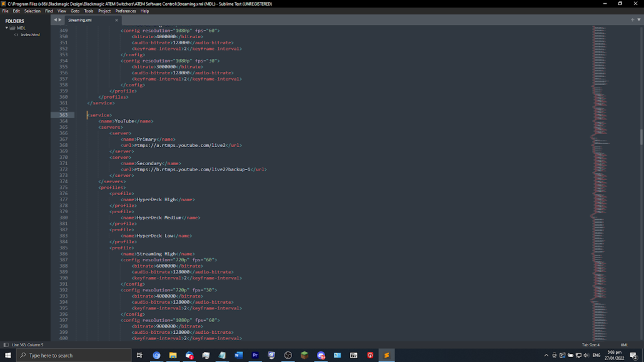Click line number 363 in the gutter
Viewport: 644px width, 362px height.
[64, 115]
